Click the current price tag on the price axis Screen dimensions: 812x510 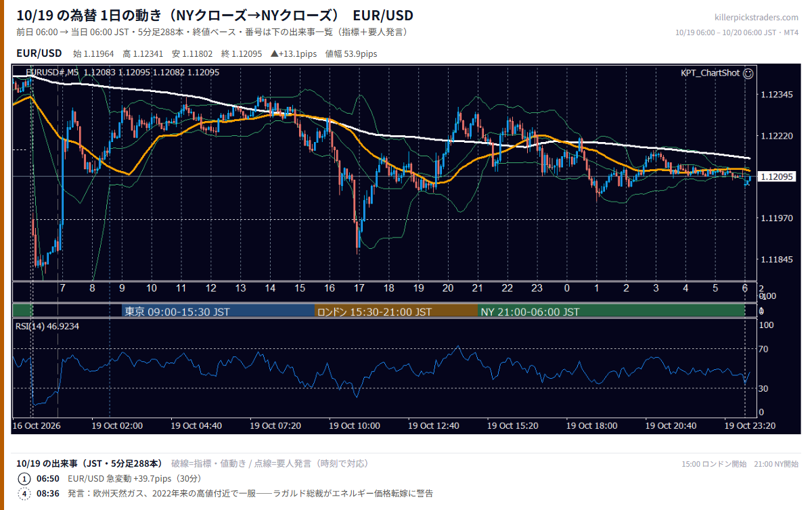[777, 177]
